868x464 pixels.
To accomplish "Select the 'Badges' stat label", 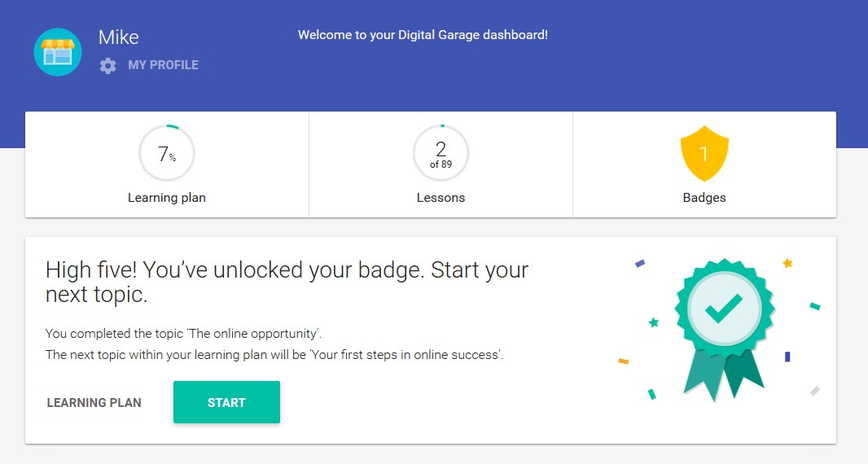I will 704,198.
